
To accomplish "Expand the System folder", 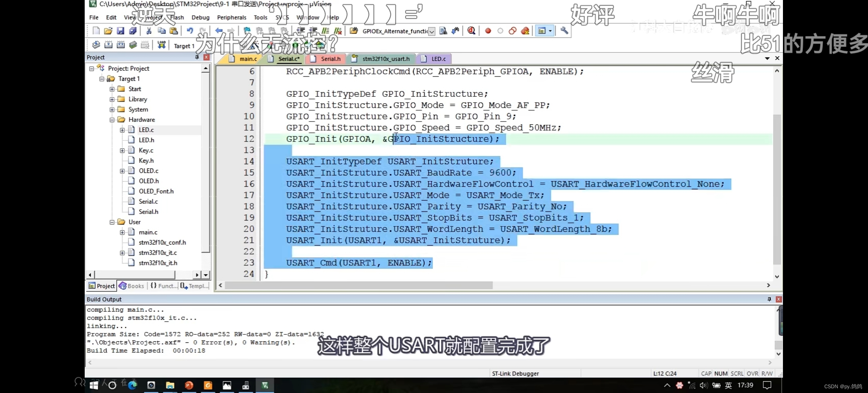I will 112,109.
